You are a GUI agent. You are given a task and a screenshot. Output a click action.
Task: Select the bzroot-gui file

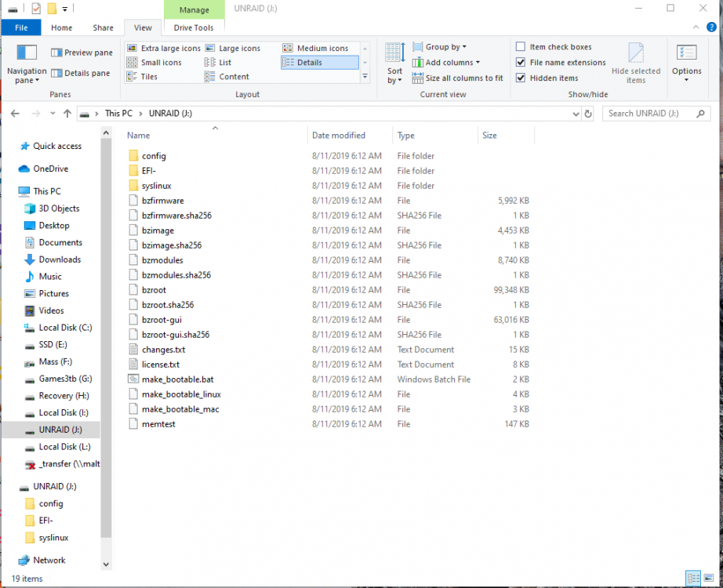coord(162,320)
